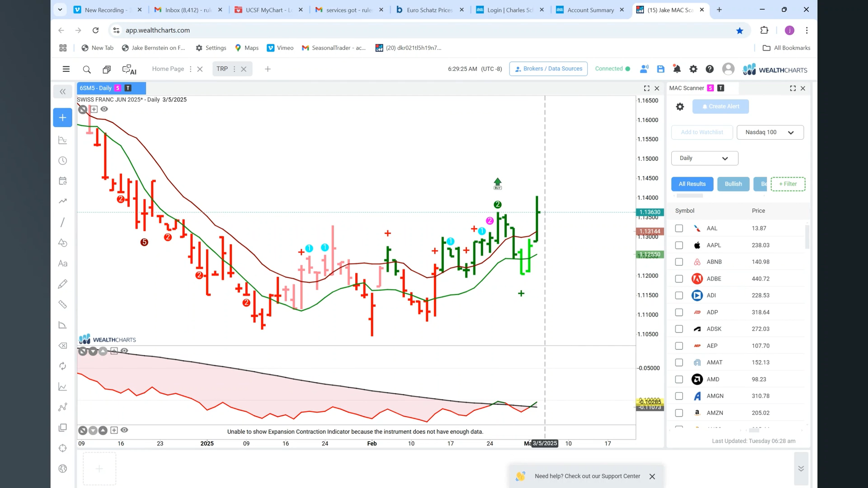Check the AAPL symbol checkbox

pos(679,245)
